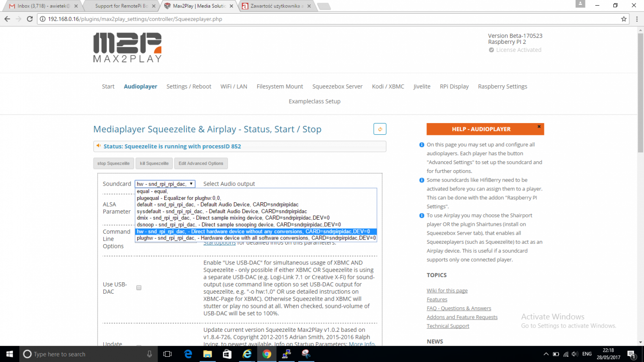Image resolution: width=644 pixels, height=362 pixels.
Task: Open the Technical Support link
Action: coord(448,326)
